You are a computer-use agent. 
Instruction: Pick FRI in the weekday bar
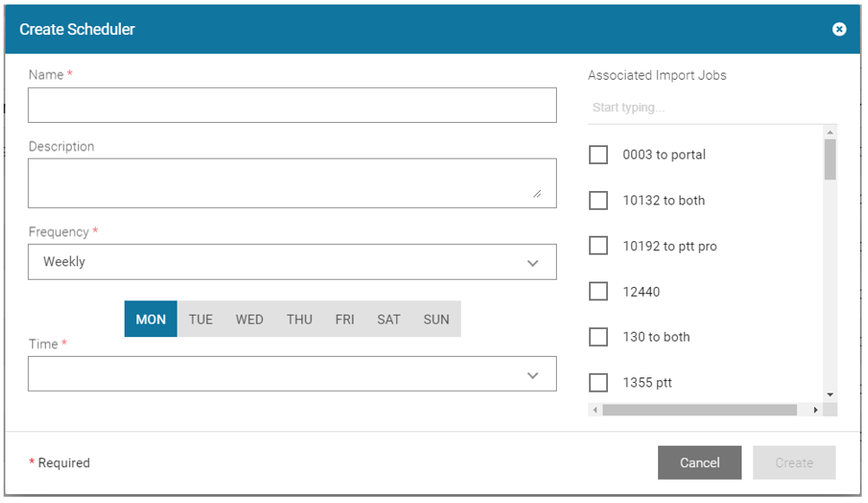point(344,319)
